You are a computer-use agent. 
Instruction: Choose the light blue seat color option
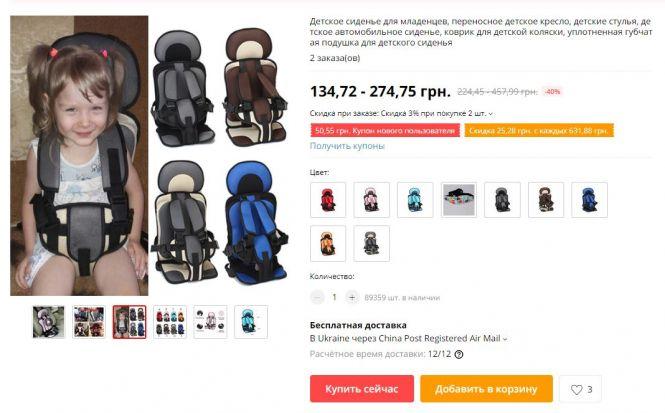coord(415,200)
